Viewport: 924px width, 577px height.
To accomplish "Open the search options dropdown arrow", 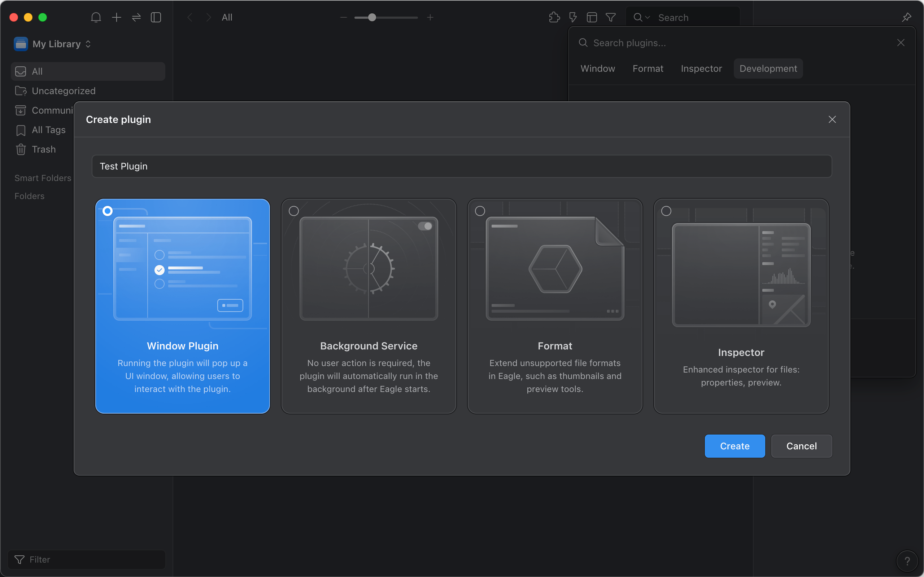I will click(647, 18).
